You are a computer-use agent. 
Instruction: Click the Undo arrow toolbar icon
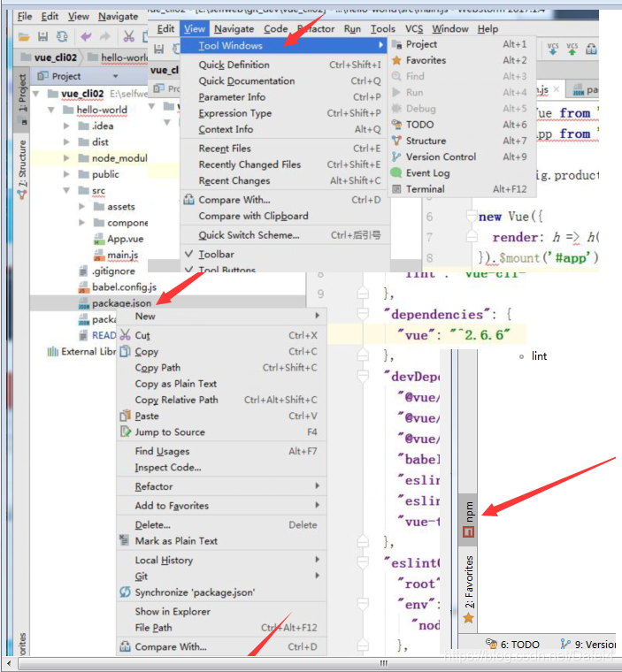(x=86, y=37)
